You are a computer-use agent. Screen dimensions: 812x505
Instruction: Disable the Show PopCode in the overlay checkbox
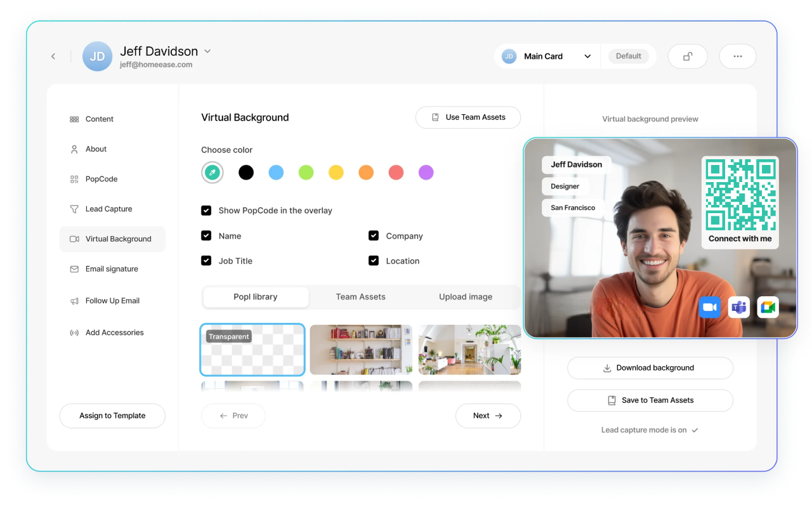(206, 210)
